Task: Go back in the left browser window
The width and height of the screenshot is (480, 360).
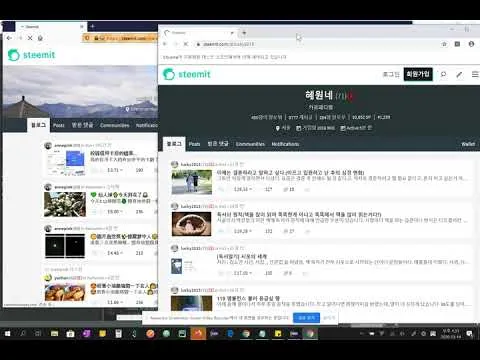Action: click(9, 38)
